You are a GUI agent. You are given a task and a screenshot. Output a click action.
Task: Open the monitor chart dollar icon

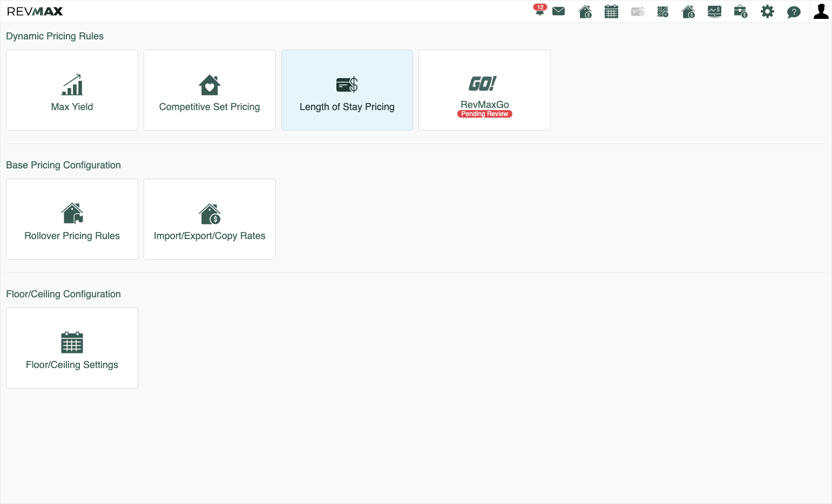click(x=714, y=11)
